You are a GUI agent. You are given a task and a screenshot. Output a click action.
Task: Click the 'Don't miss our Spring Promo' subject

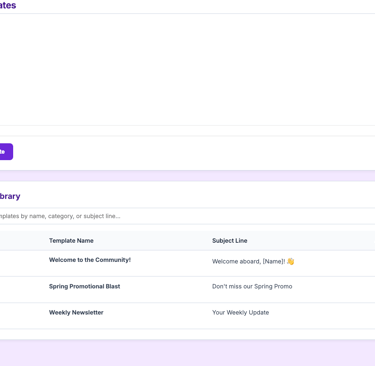tap(252, 286)
